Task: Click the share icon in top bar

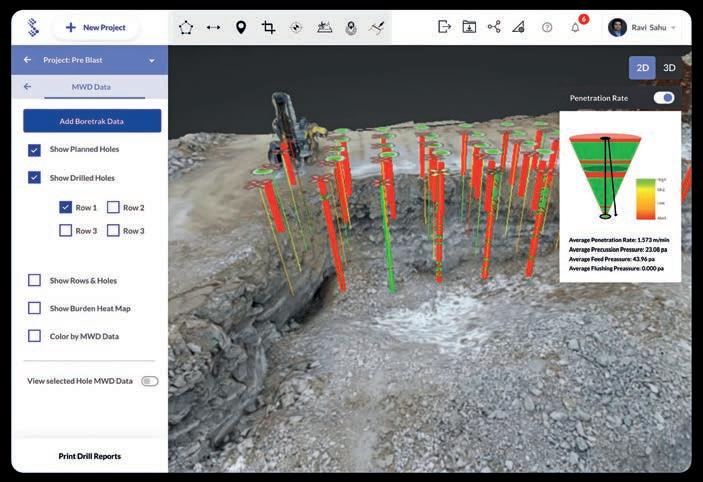Action: tap(494, 27)
